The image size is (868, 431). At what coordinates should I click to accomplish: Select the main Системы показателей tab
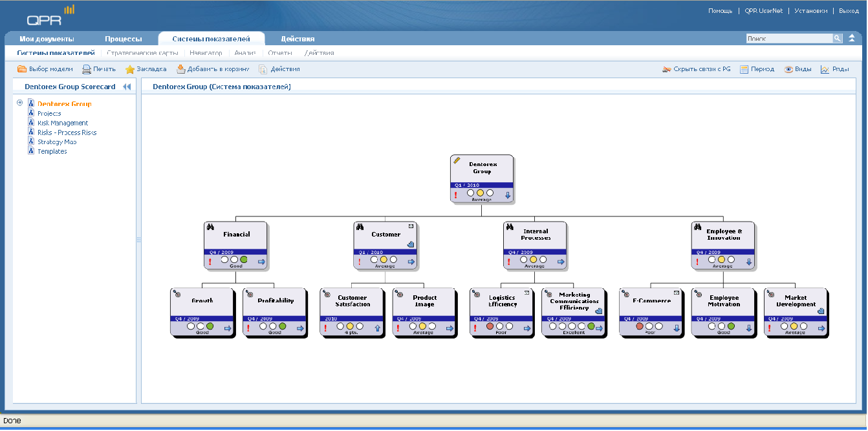tap(211, 39)
